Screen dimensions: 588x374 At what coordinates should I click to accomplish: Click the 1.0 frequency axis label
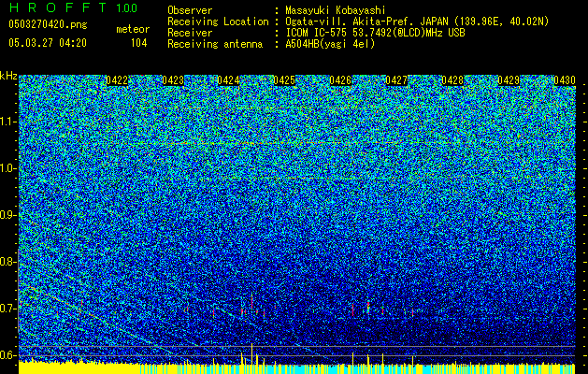click(x=8, y=168)
